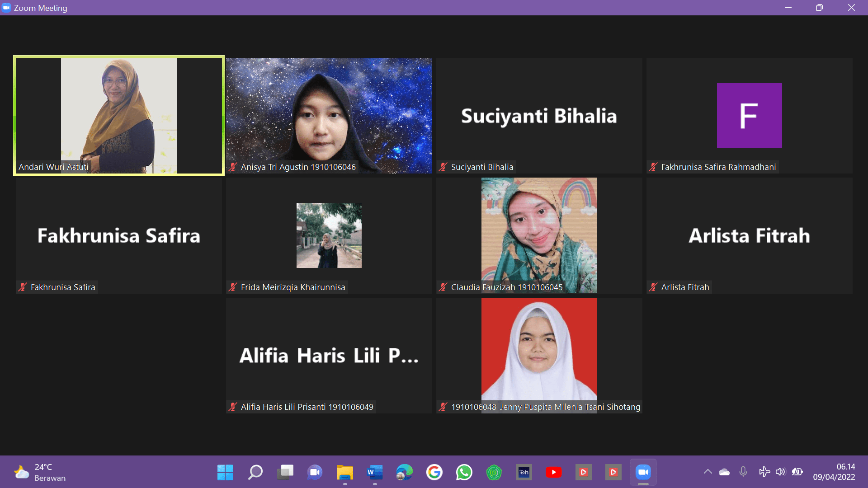Open YouTube from the taskbar
The width and height of the screenshot is (868, 488).
[554, 473]
